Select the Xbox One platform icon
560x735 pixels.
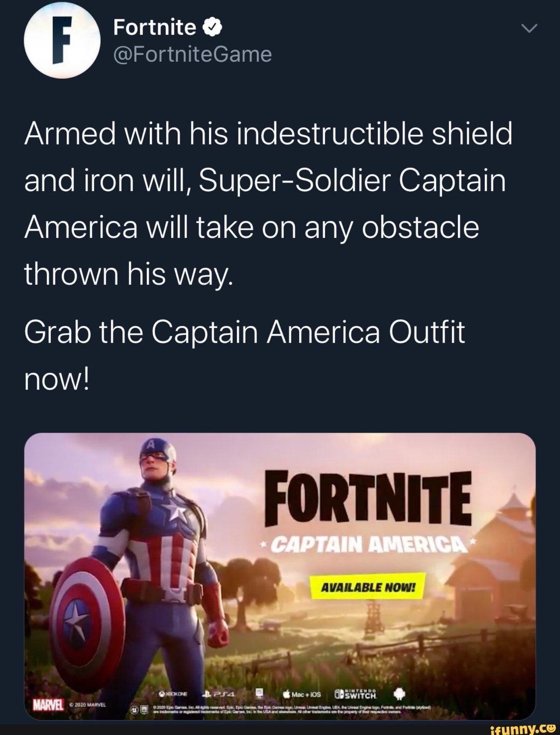tap(174, 694)
